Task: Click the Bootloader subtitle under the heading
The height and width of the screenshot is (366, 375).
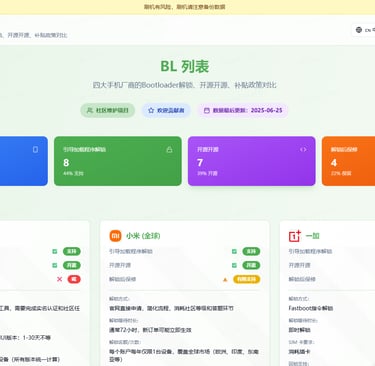Action: [184, 85]
